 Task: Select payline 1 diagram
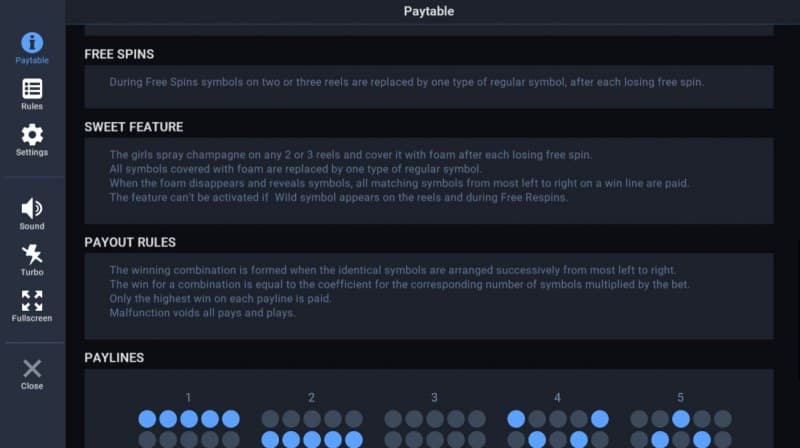[188, 428]
